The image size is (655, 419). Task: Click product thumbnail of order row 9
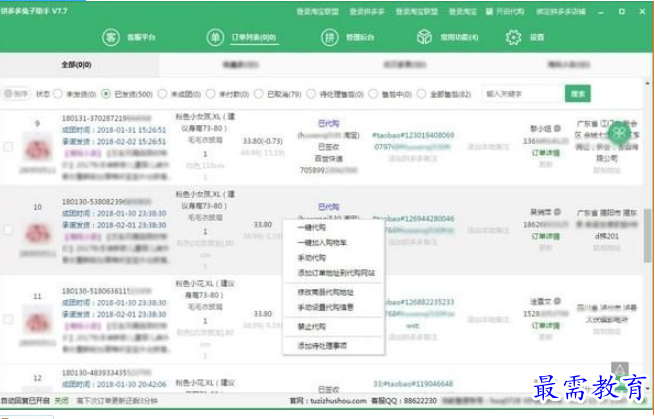coord(38,147)
